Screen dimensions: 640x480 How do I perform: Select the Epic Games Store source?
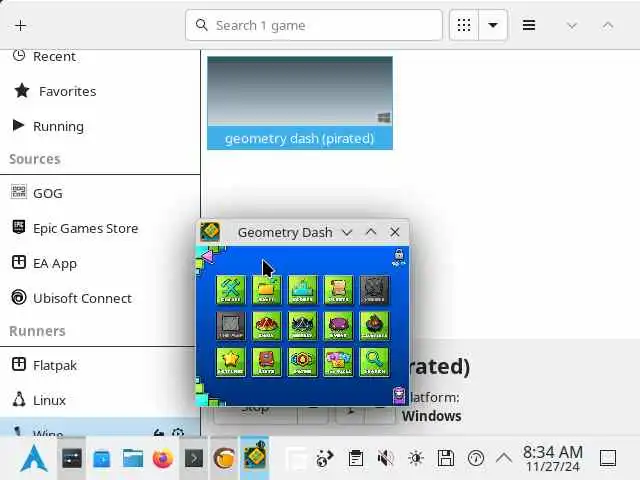coord(100,228)
